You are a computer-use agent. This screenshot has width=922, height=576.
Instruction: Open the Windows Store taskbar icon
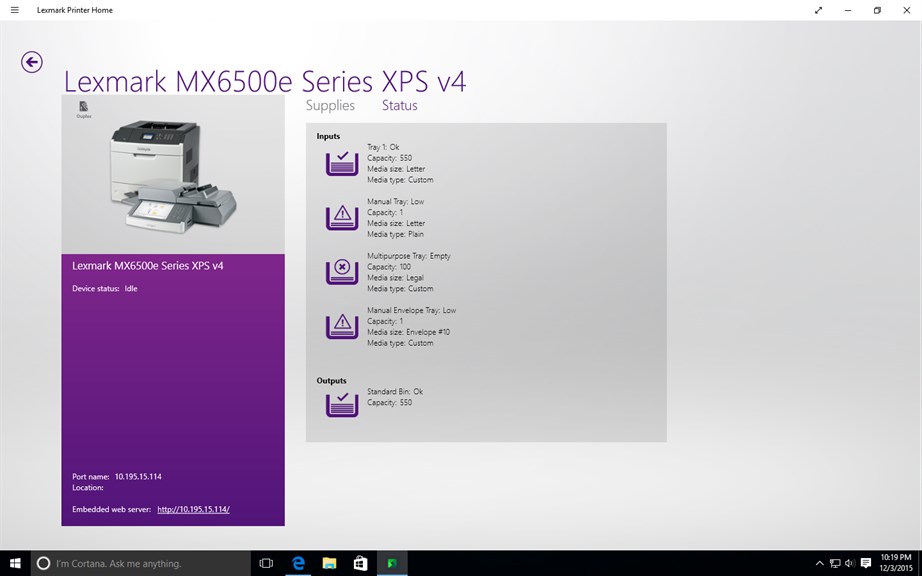[x=360, y=563]
